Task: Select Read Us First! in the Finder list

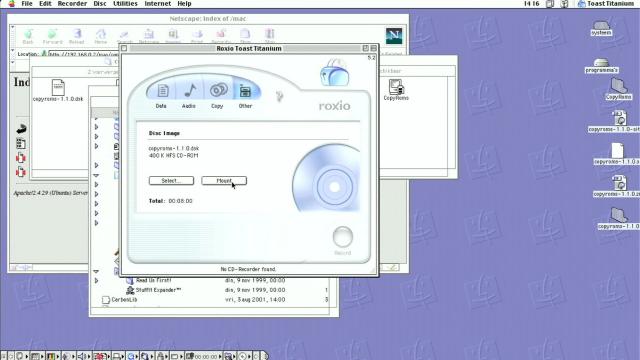Action: point(149,280)
